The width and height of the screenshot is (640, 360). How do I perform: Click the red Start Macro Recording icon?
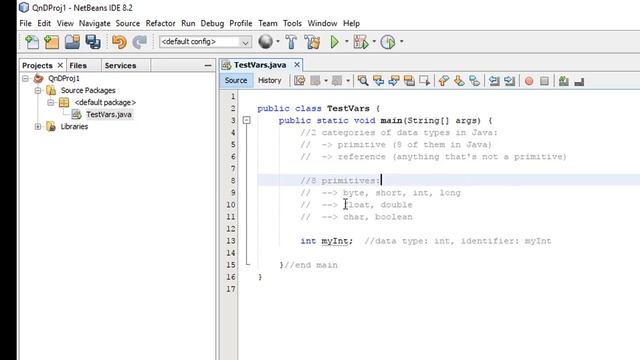[529, 81]
